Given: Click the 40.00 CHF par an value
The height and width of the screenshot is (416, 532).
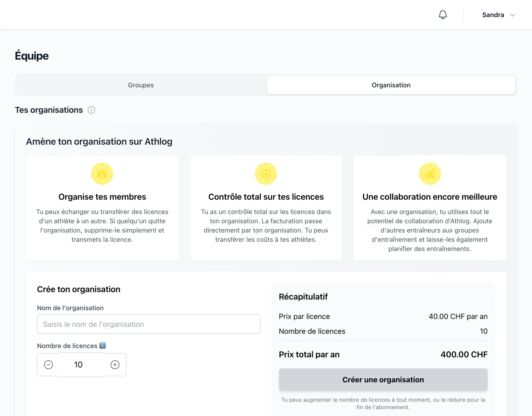Looking at the screenshot, I should click(458, 316).
